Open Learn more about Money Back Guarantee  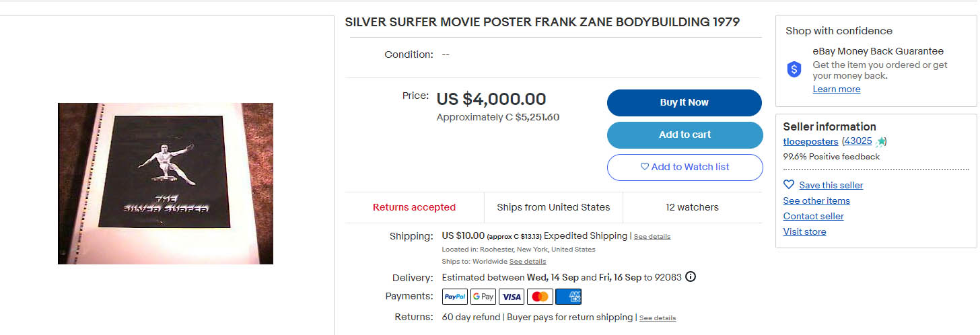point(836,89)
